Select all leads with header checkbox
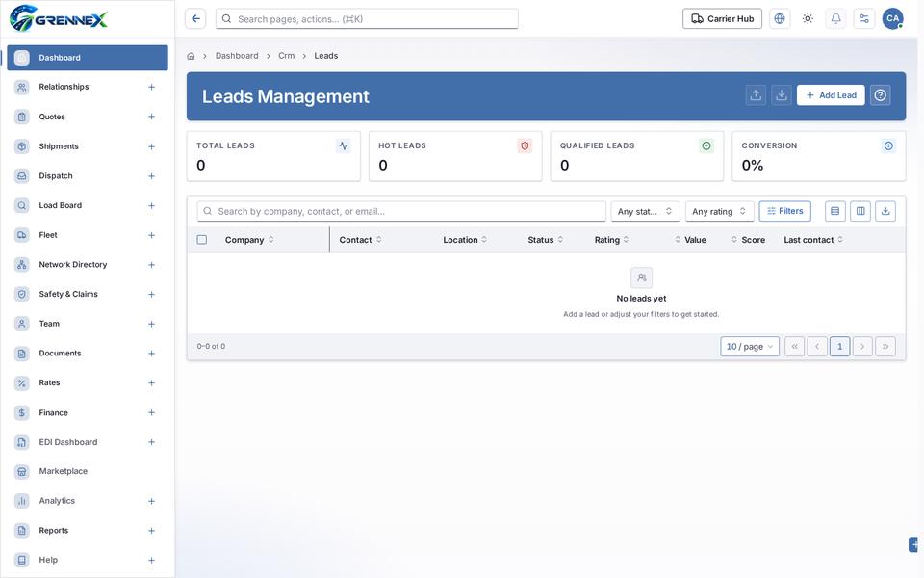924x578 pixels. pos(201,240)
